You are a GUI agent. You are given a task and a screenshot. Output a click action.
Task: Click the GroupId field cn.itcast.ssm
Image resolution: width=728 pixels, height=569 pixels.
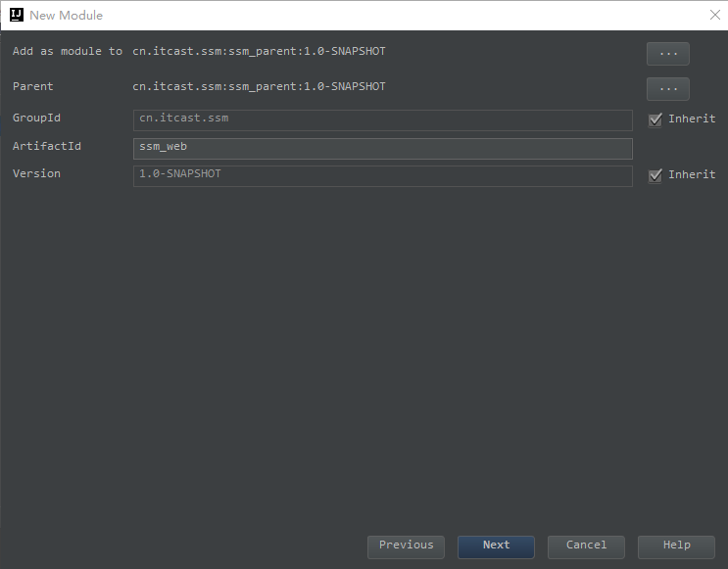pos(382,120)
